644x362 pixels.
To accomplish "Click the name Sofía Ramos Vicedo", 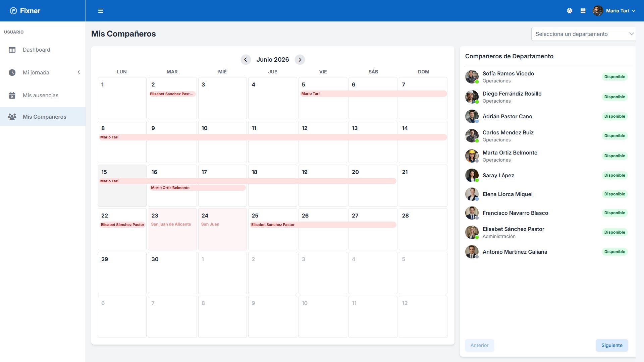I will coord(508,73).
